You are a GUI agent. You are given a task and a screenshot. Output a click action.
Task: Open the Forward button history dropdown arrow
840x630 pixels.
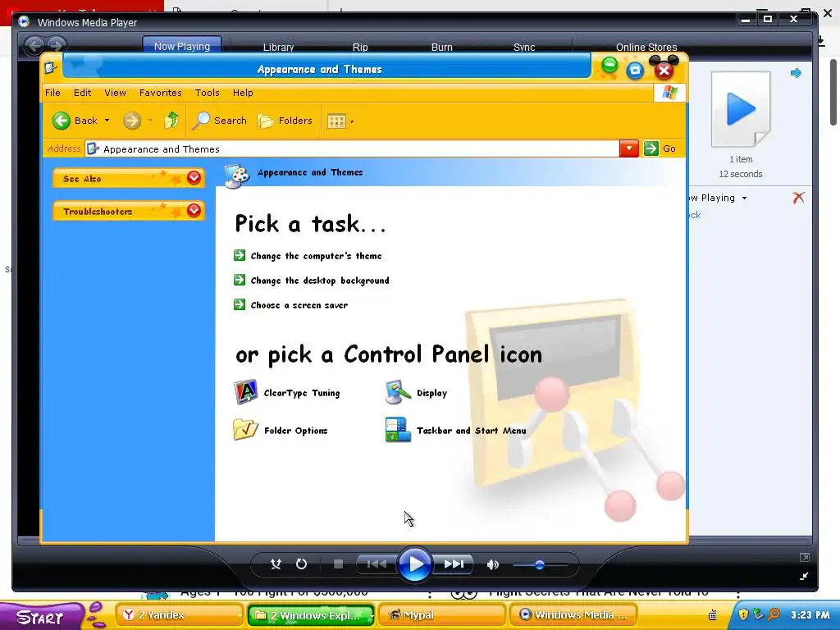coord(151,121)
